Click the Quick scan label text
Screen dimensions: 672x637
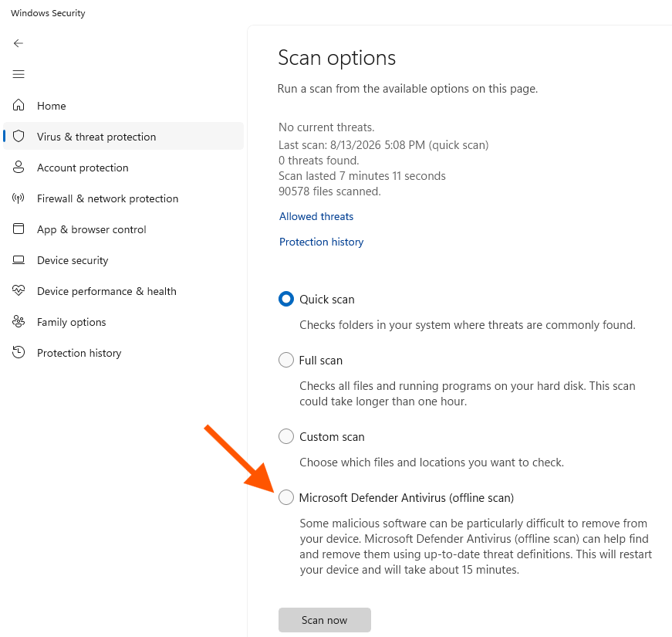(x=327, y=300)
